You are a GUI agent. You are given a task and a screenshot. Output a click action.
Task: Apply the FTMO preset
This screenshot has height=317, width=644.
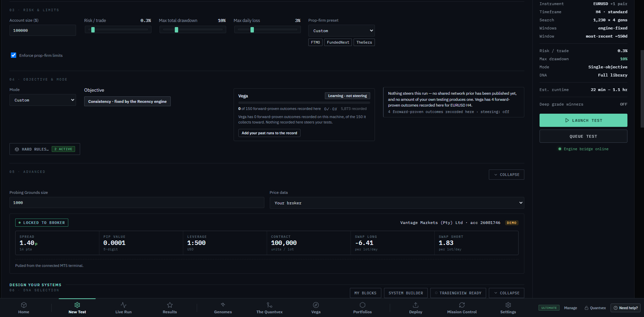[x=315, y=42]
